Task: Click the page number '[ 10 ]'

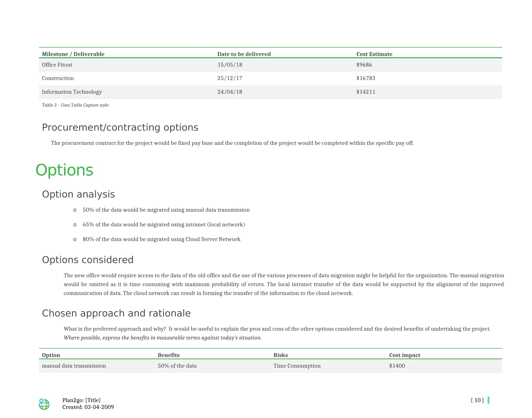Action: point(477,400)
